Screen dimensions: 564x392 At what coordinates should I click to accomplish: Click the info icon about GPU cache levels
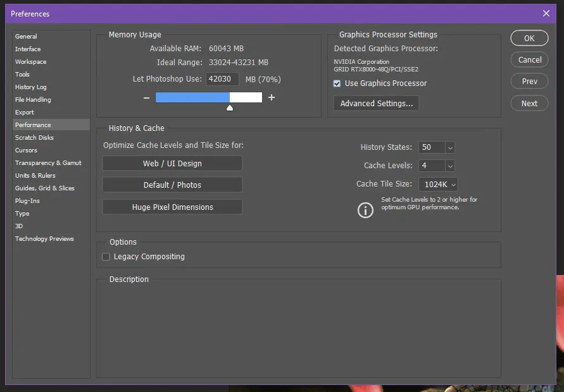365,209
